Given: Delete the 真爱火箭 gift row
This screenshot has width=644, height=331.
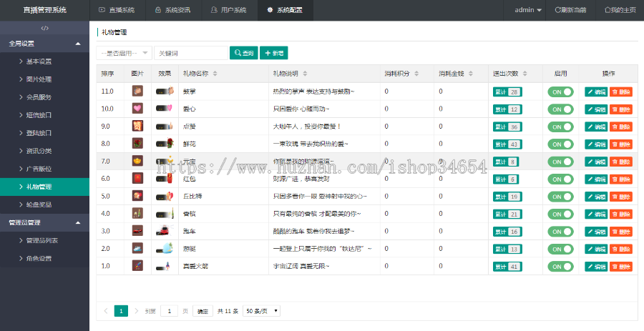Looking at the screenshot, I should pyautogui.click(x=621, y=267).
